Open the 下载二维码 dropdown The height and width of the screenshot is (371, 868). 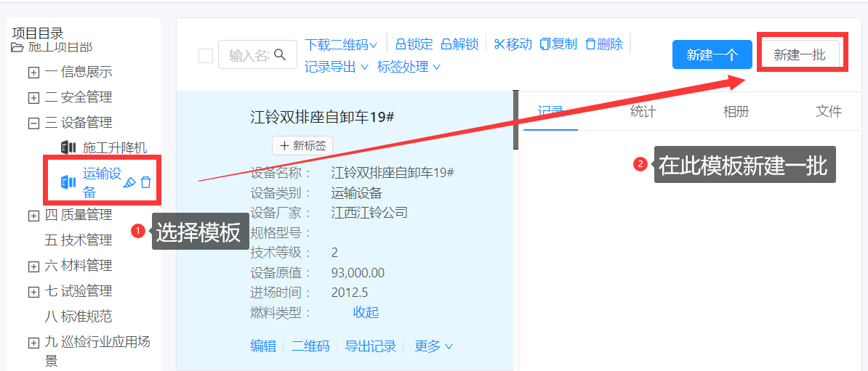(340, 44)
